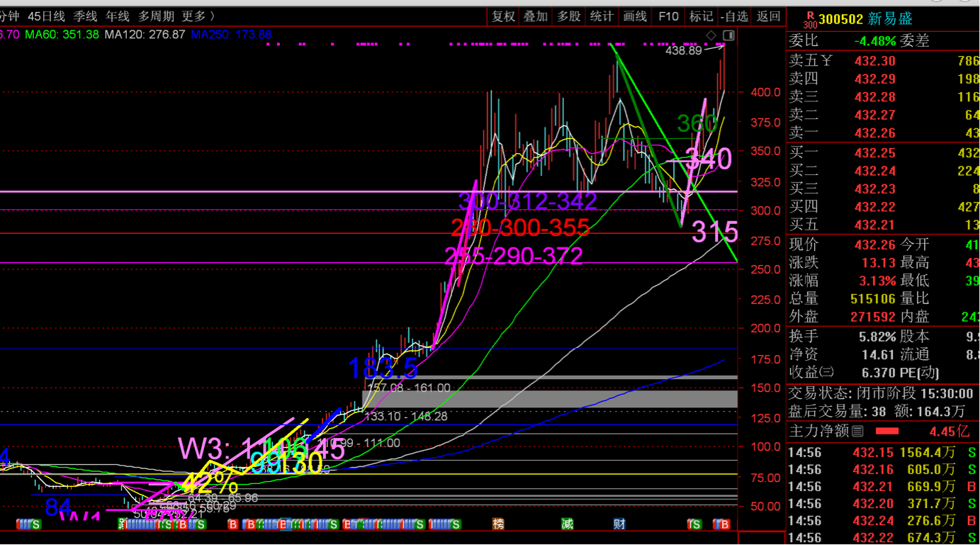Click the 标记 mark button
The image size is (980, 545).
(x=701, y=16)
